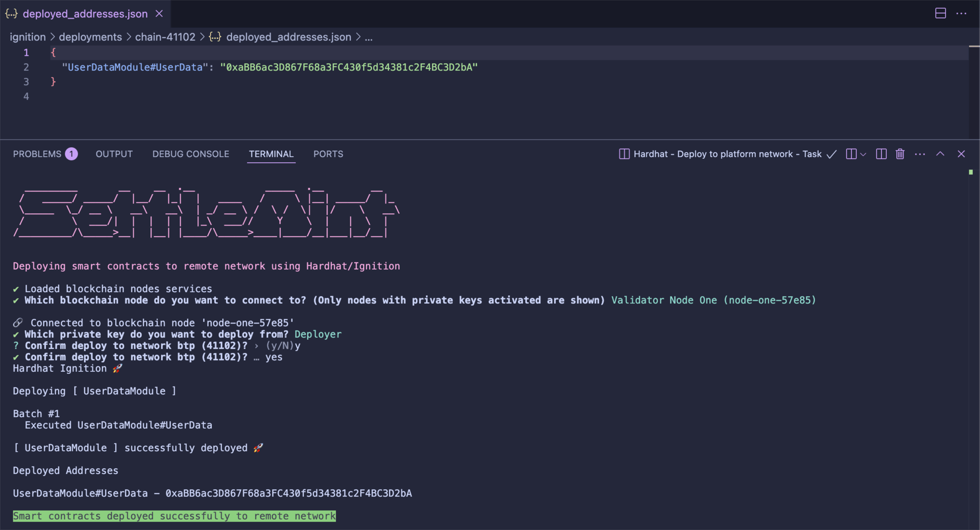Switch to the DEBUG CONSOLE tab
Viewport: 980px width, 530px height.
[191, 154]
